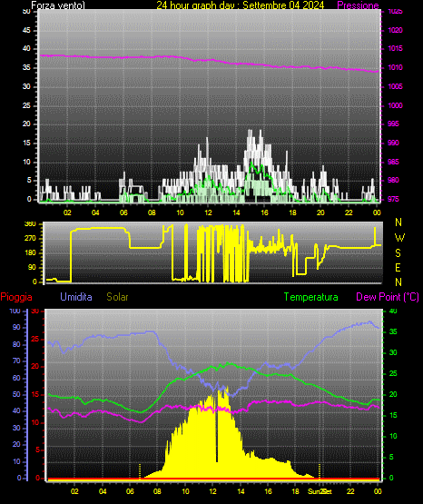The image size is (423, 504).
Task: Click the 985 pressure axis value
Action: (x=393, y=162)
